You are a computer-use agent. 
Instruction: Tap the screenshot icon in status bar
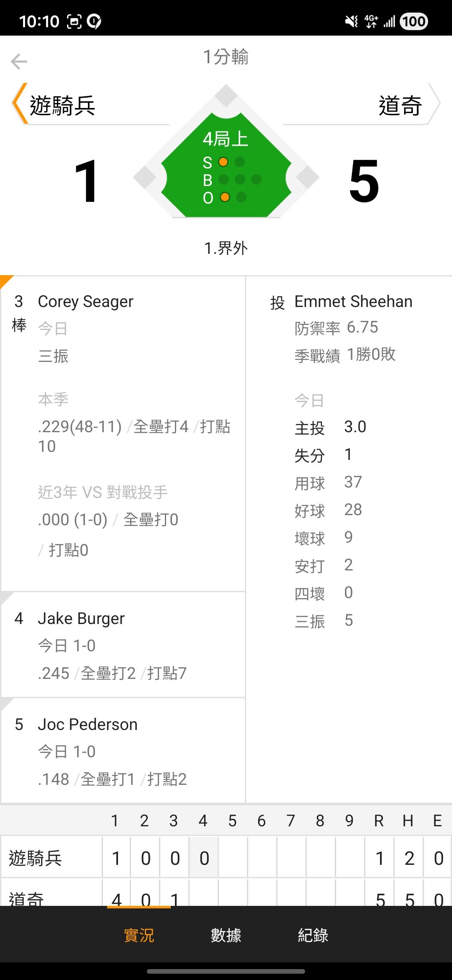(x=74, y=21)
